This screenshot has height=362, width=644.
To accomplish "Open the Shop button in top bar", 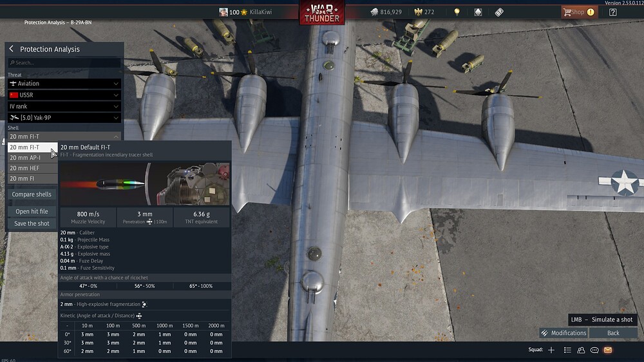I will click(578, 12).
